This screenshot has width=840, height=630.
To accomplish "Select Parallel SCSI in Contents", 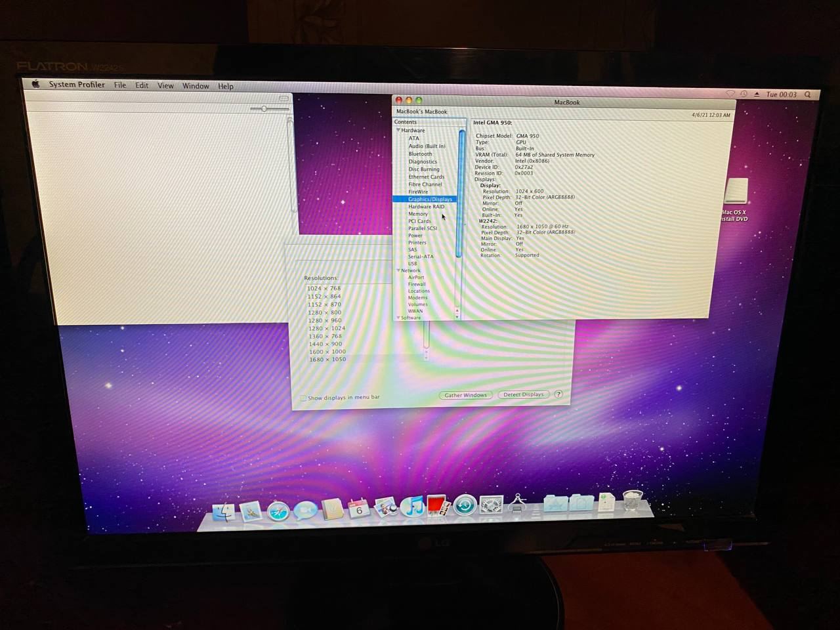I will click(x=423, y=228).
